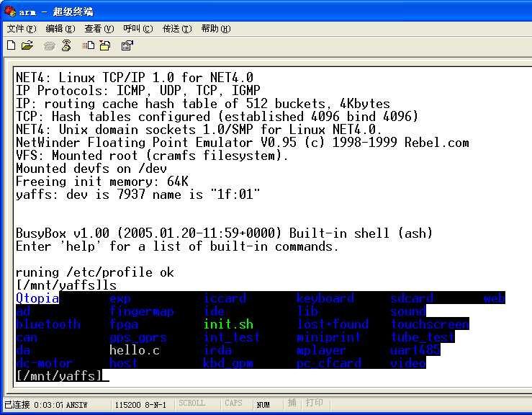Screen dimensions: 532x415
Task: Open the 帮助(H) menu
Action: tap(216, 29)
